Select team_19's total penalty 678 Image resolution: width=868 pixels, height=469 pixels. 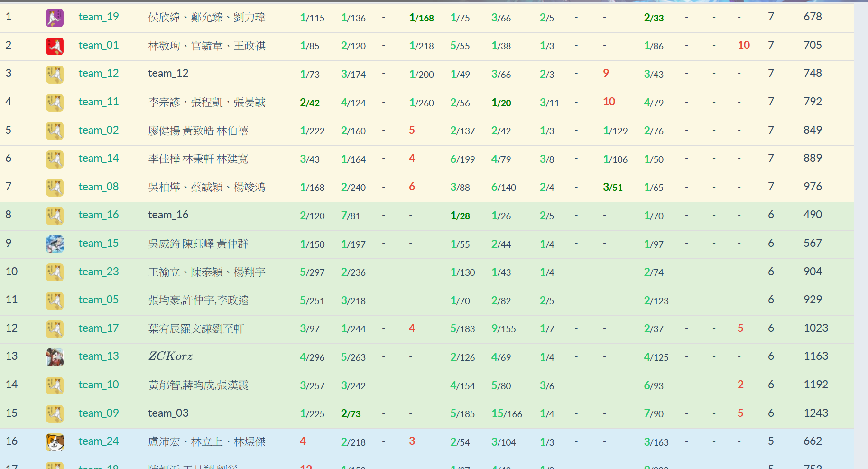click(x=813, y=17)
